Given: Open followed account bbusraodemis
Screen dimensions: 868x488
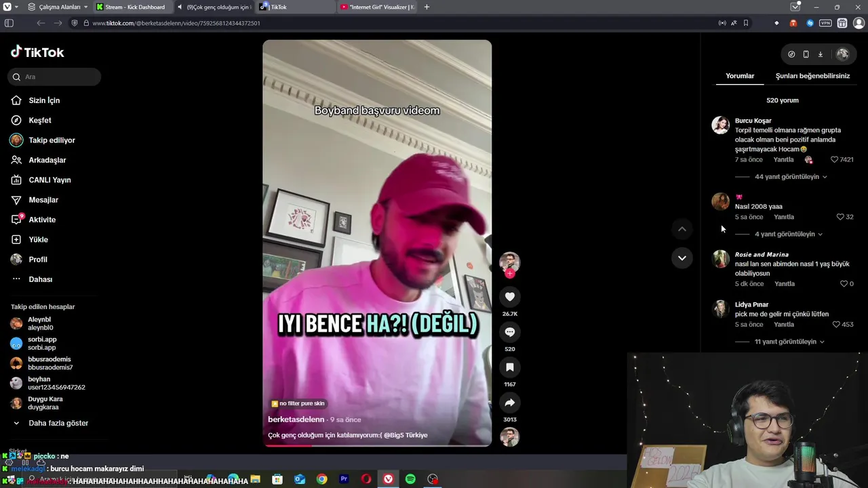Looking at the screenshot, I should point(49,363).
